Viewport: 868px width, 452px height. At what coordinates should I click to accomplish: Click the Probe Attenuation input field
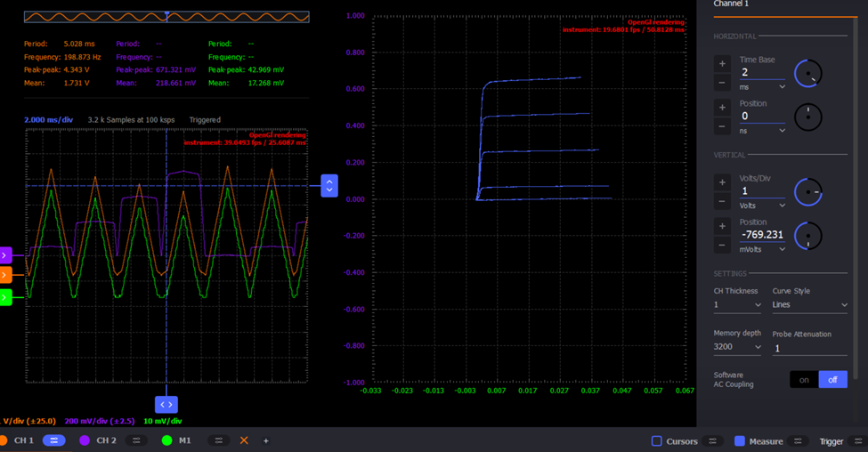pyautogui.click(x=808, y=349)
